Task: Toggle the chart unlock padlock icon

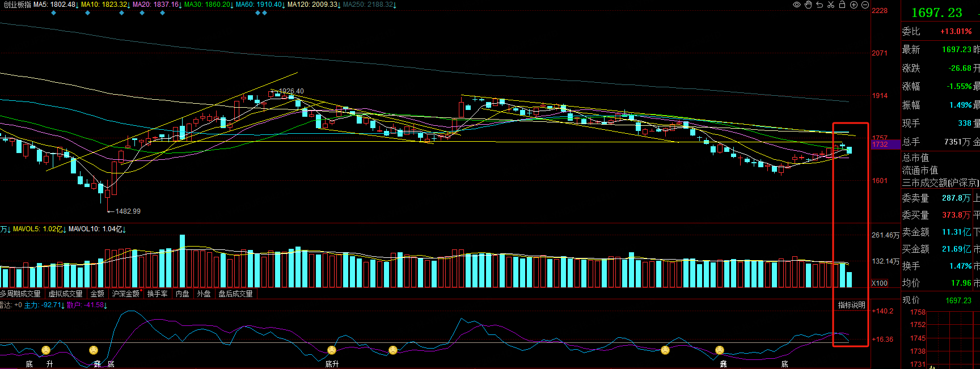Action: tap(842, 5)
